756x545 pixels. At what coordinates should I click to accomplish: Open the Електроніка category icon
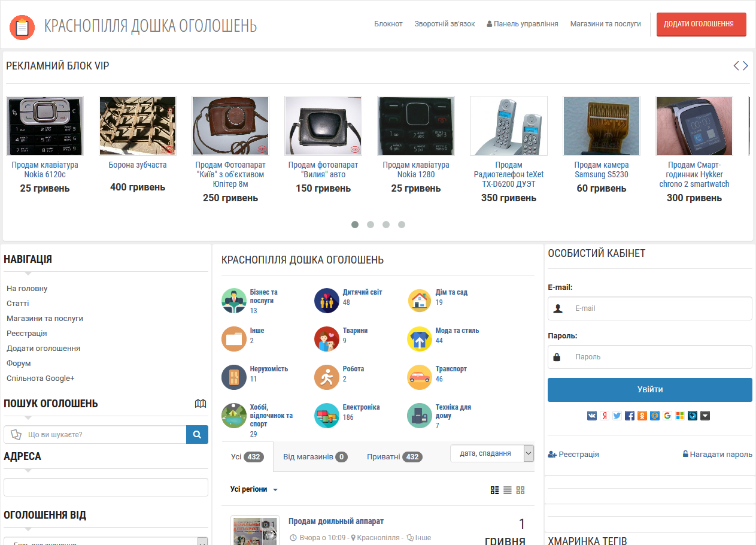click(326, 416)
